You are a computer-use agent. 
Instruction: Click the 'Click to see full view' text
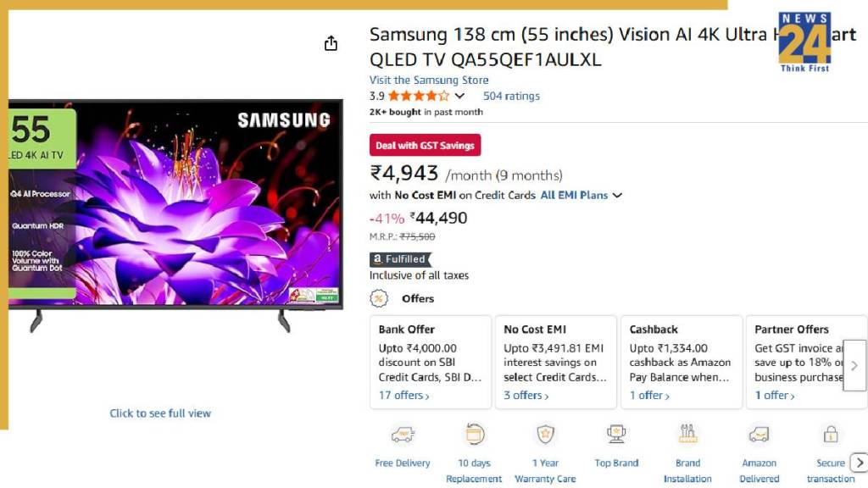click(x=160, y=413)
